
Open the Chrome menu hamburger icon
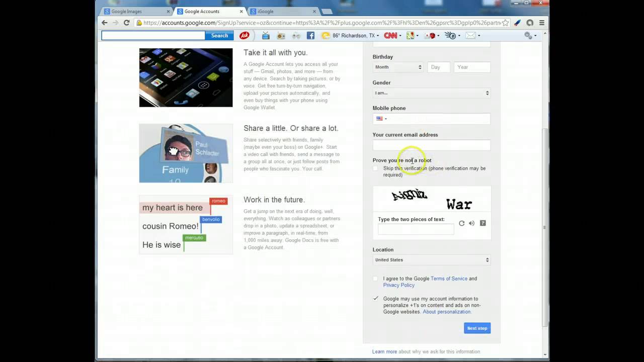[x=542, y=23]
